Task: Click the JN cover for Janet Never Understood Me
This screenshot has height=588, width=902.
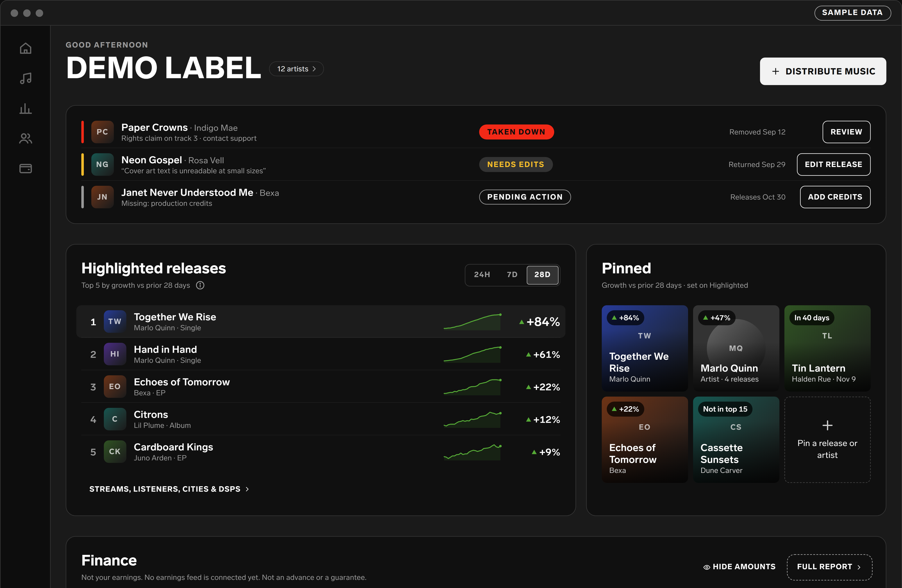Action: [102, 197]
